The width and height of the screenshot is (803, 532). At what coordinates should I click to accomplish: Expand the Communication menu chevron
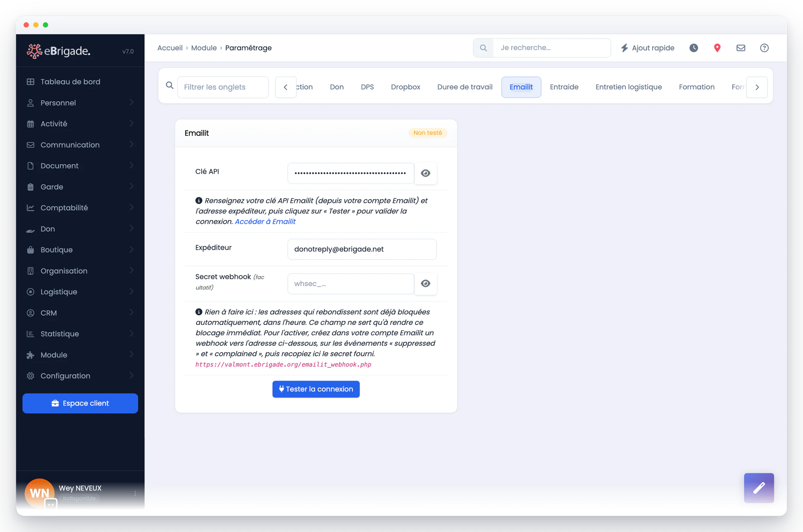point(131,145)
